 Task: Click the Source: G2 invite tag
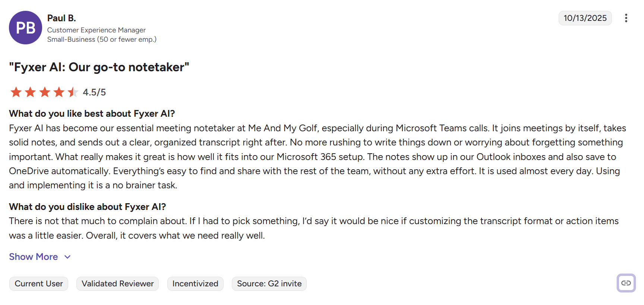point(269,283)
